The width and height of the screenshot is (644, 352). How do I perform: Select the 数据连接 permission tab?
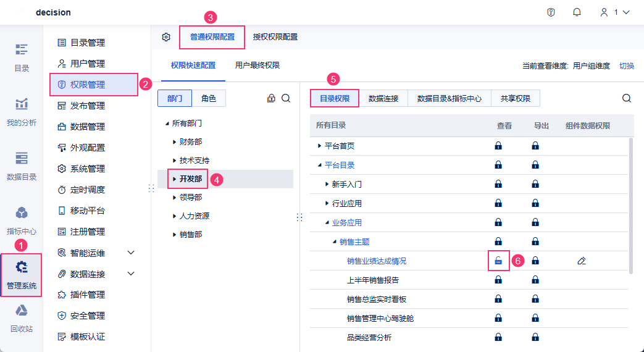(x=383, y=98)
